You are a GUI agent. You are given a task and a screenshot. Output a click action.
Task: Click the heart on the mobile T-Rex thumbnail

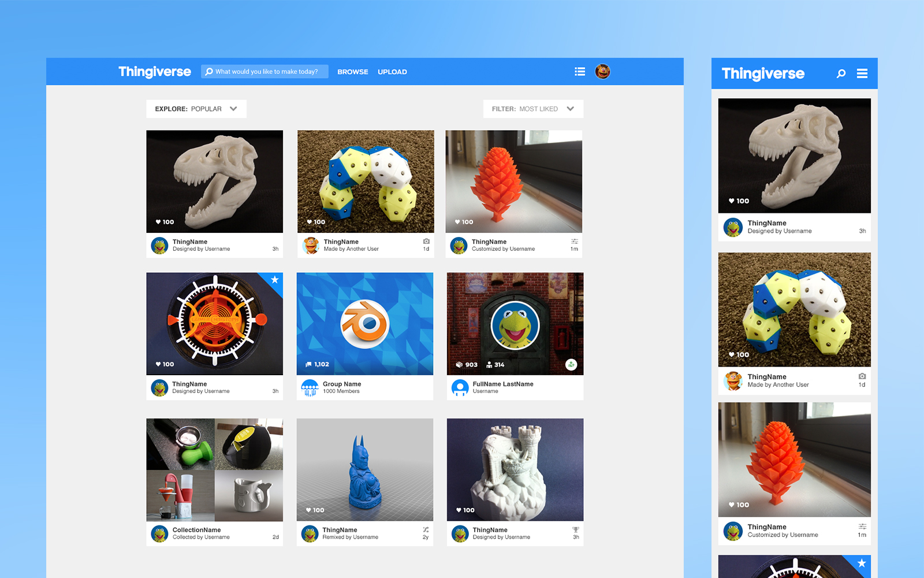coord(731,201)
